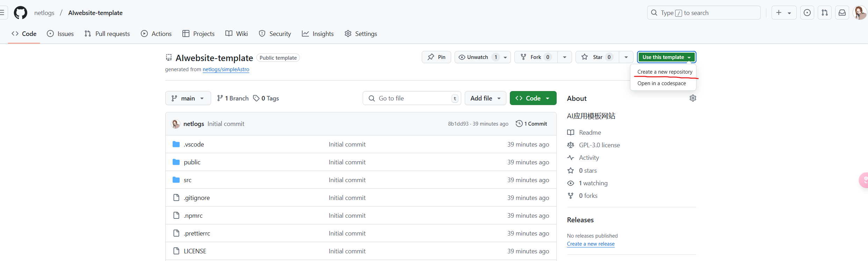Select Create a new repository
This screenshot has width=868, height=261.
[x=665, y=72]
